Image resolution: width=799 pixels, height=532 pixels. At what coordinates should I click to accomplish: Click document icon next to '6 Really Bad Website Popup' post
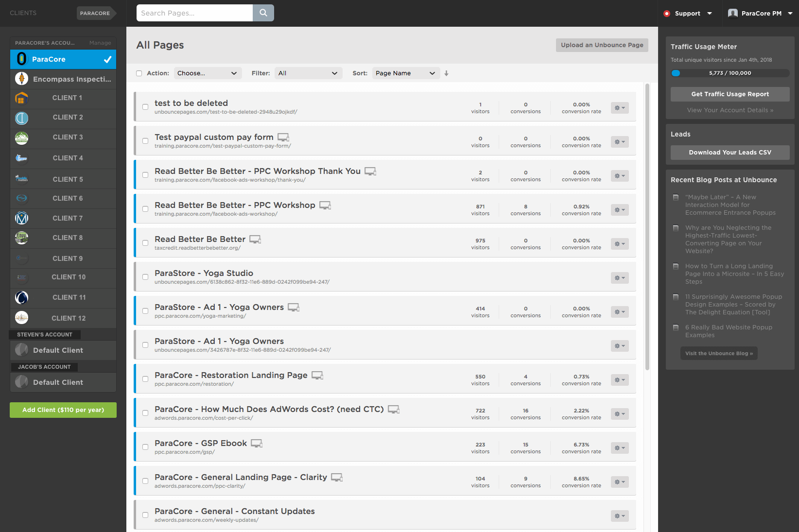(x=676, y=327)
